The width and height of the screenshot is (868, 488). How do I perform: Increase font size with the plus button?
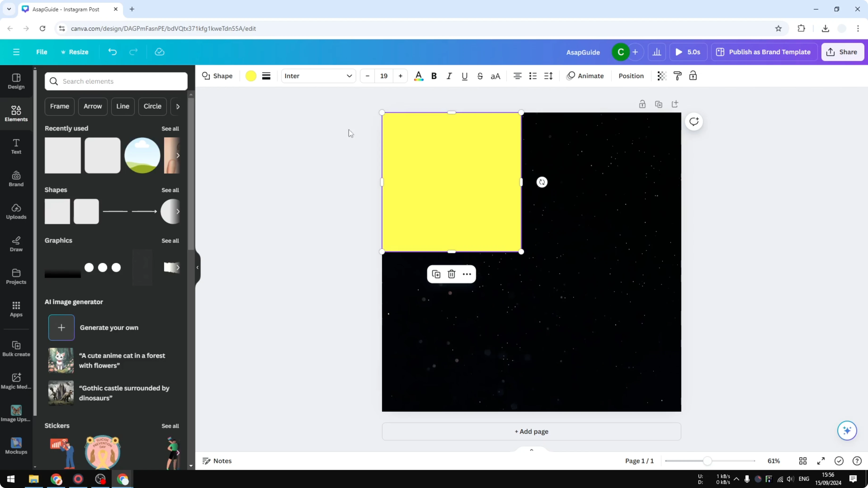click(400, 76)
